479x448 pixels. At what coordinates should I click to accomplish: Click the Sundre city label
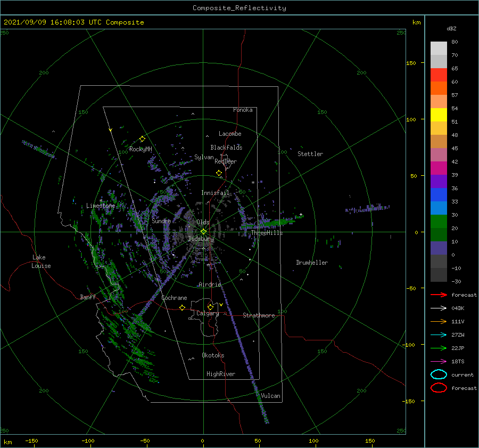161,221
